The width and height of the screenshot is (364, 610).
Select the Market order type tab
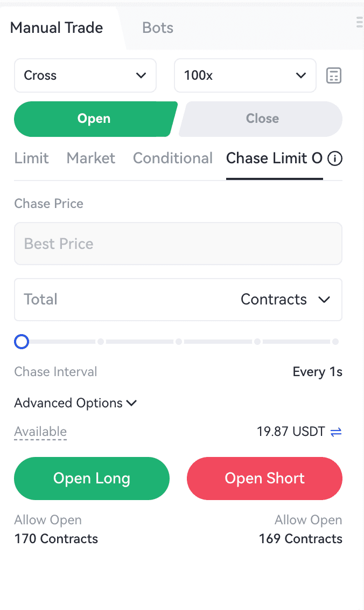click(x=90, y=158)
